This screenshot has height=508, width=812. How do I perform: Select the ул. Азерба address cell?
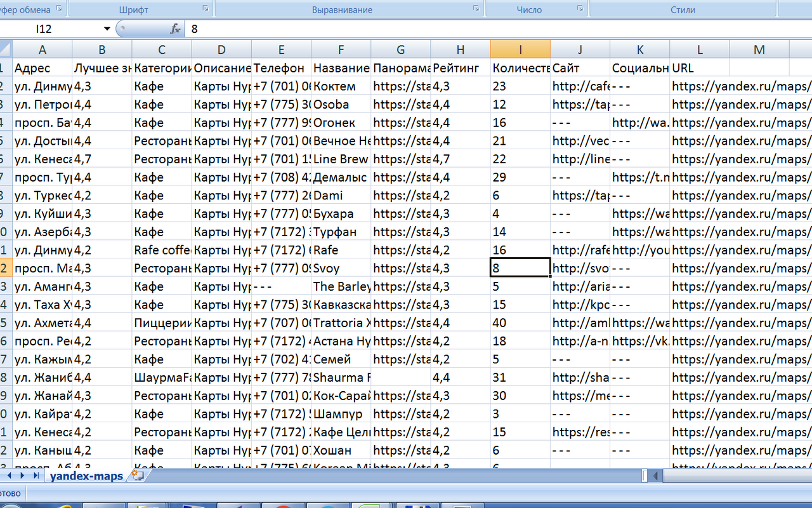pos(43,232)
